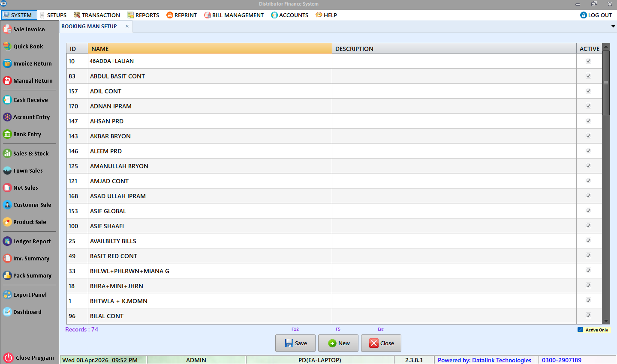Close the BOOKING MAN SETUP tab
Screen dimensions: 617x364
(127, 26)
